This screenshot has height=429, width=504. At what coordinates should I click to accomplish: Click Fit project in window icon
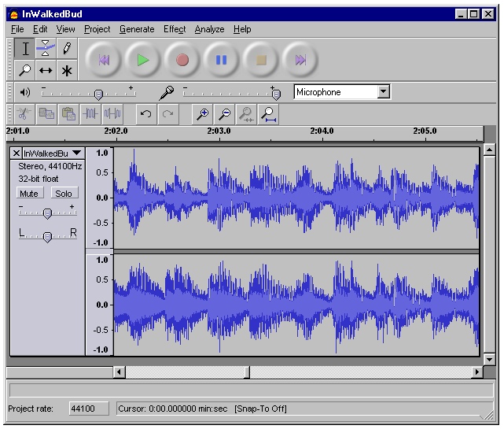tap(268, 114)
